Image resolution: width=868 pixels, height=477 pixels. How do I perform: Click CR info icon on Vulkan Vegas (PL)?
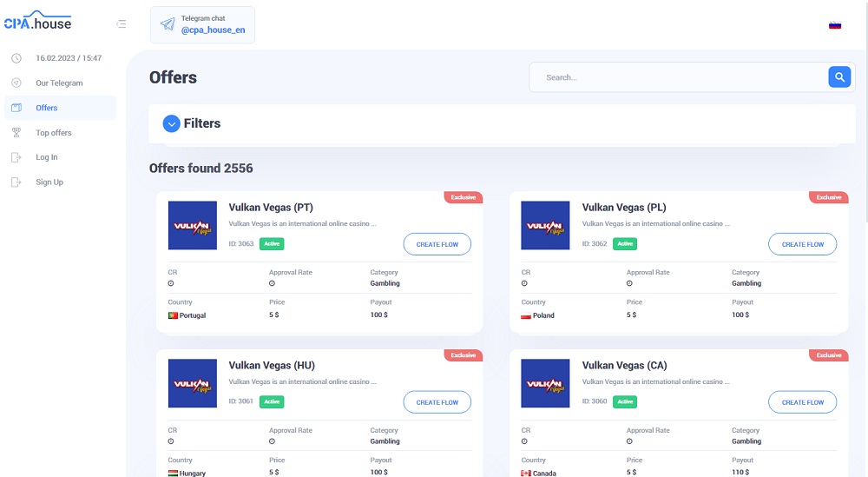pos(524,283)
